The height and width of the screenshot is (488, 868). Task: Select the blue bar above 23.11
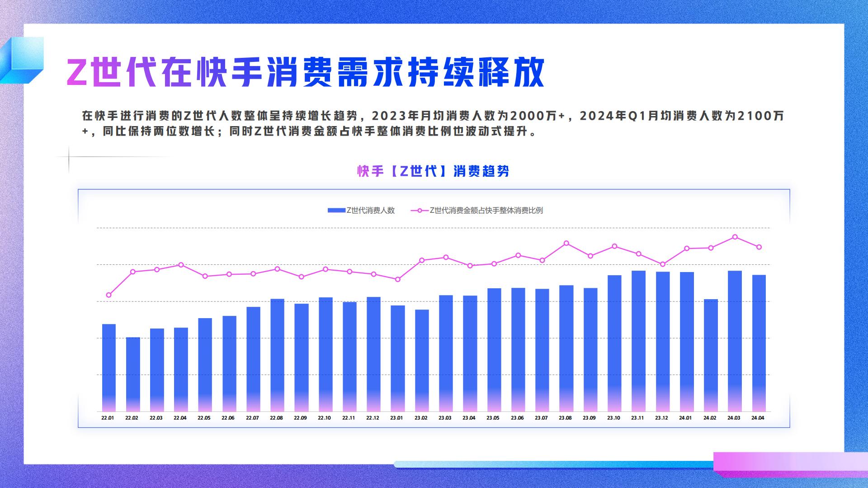[638, 341]
